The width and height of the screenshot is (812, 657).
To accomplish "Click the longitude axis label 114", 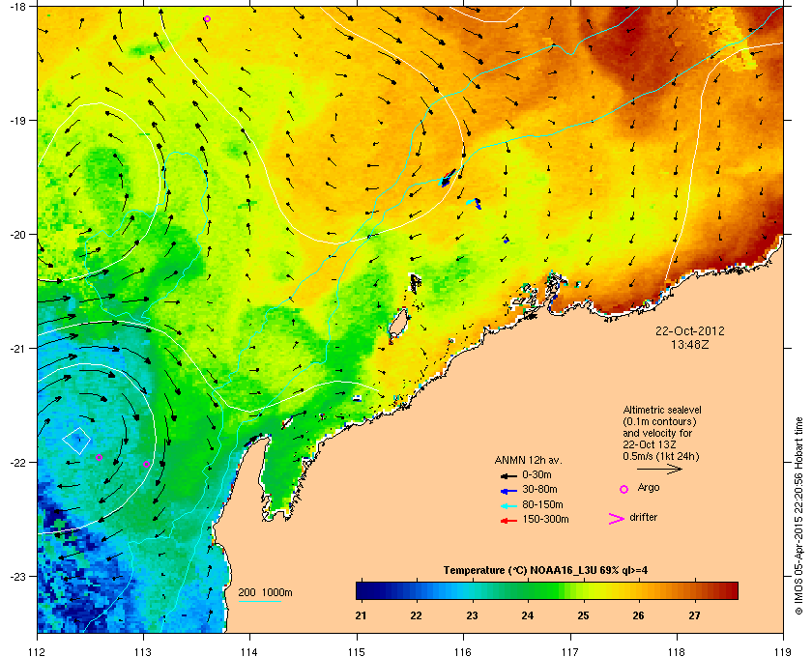I will tap(249, 651).
